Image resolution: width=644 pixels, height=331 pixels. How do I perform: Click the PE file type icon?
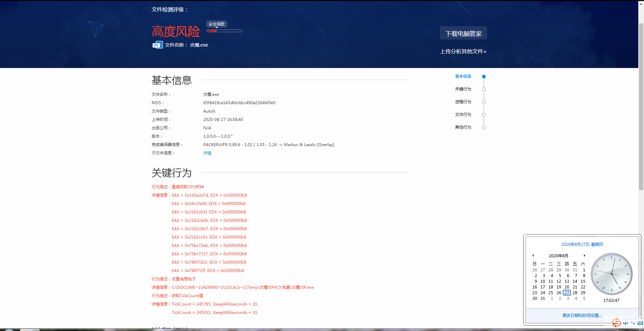(x=157, y=45)
